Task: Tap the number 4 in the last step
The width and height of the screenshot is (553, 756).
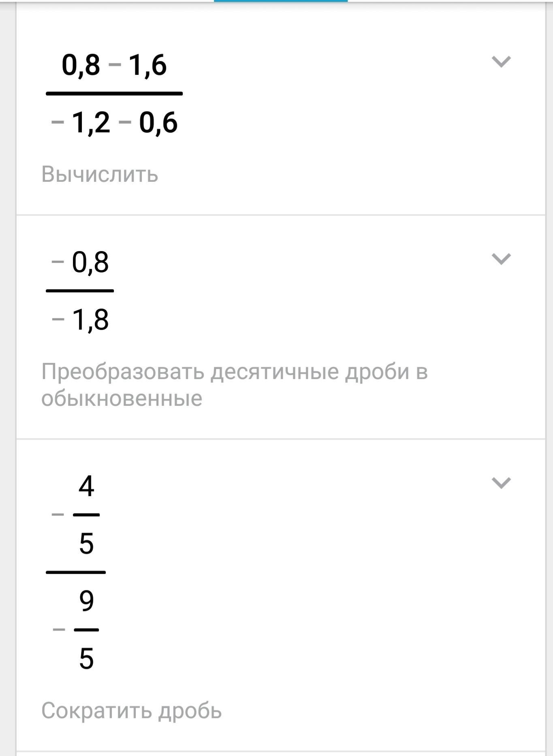Action: tap(86, 486)
